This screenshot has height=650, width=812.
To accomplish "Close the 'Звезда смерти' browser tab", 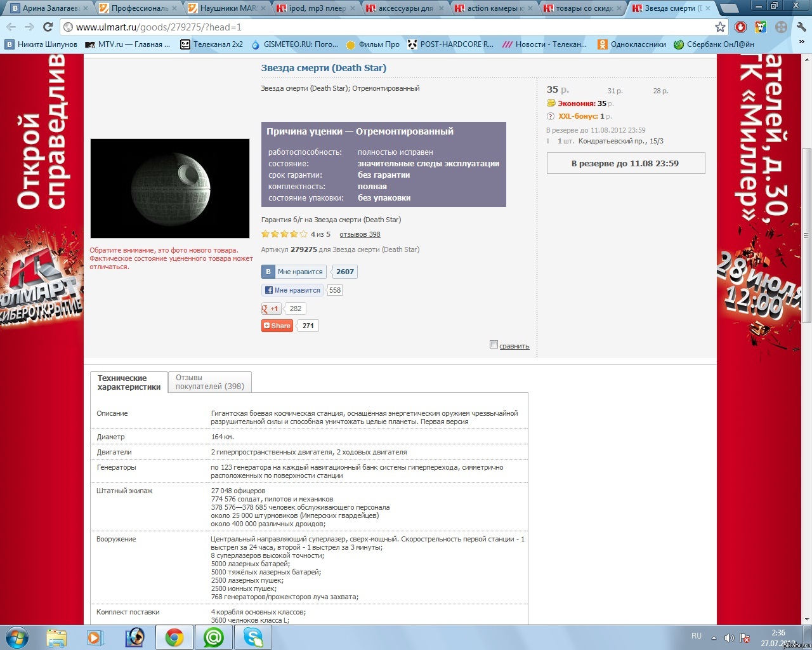I will click(708, 8).
